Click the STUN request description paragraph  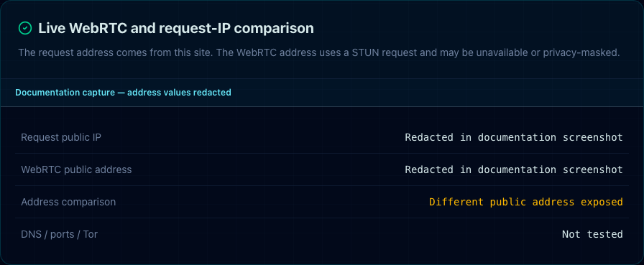318,53
